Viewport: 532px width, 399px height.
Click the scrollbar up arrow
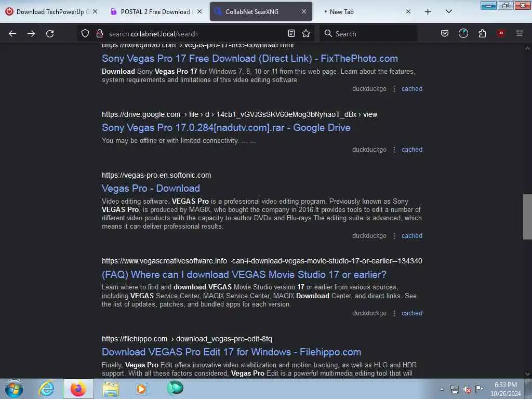tap(527, 48)
